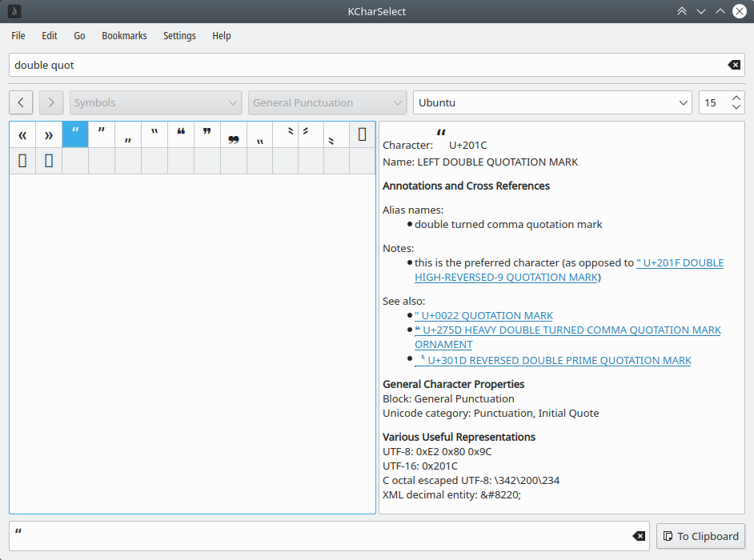Clear the selected characters field at bottom

click(x=638, y=536)
